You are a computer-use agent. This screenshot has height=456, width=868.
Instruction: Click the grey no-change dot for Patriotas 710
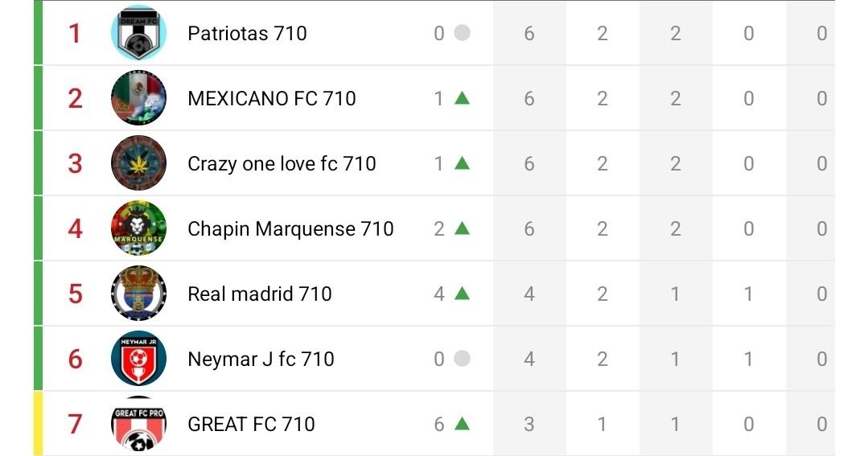[462, 33]
